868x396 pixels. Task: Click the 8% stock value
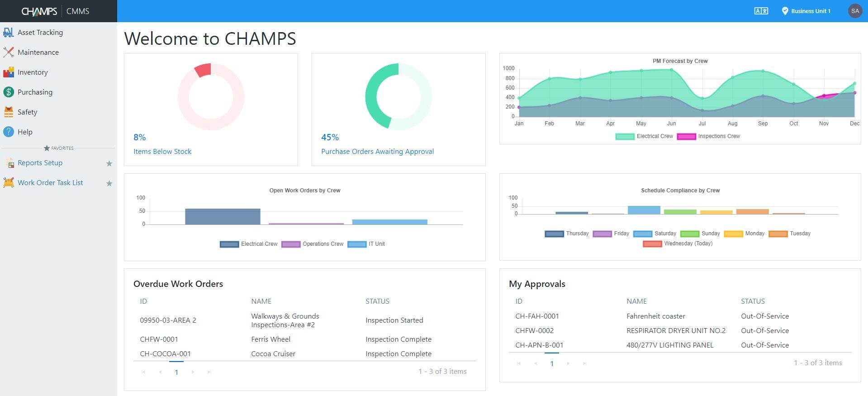point(140,137)
